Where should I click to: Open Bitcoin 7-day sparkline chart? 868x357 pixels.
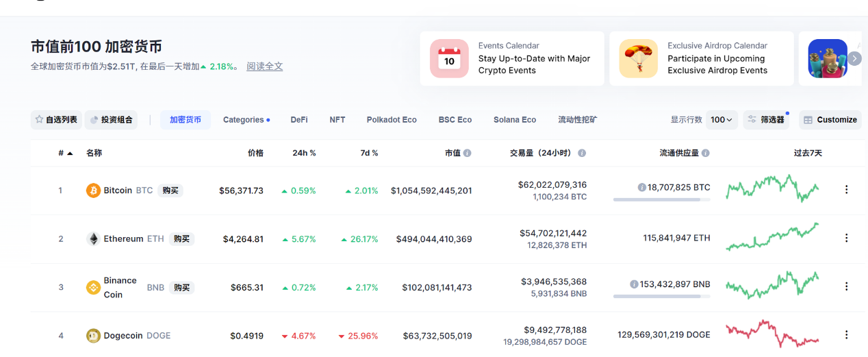tap(772, 188)
